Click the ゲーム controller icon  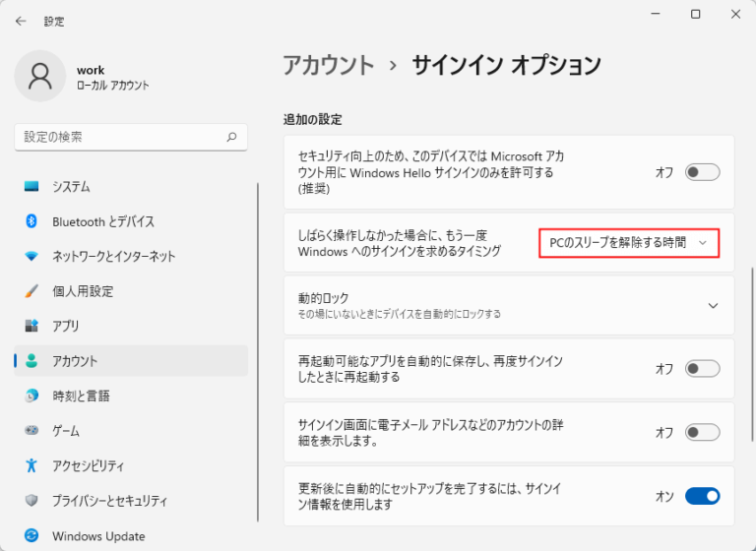[31, 430]
